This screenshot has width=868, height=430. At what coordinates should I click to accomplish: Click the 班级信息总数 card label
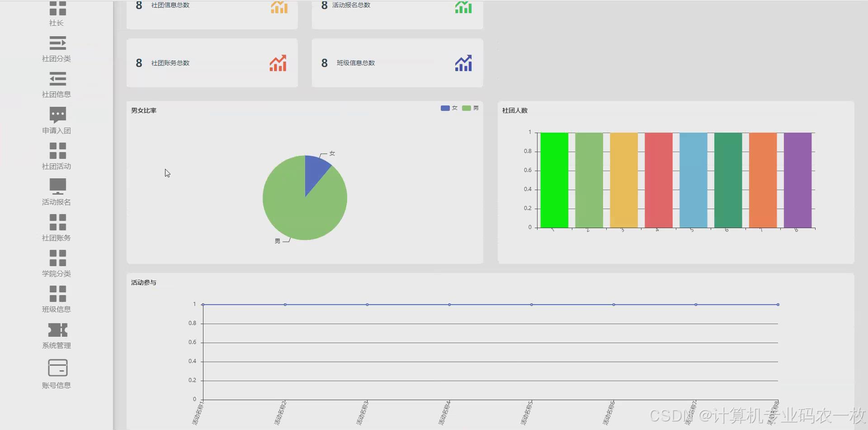(x=356, y=63)
